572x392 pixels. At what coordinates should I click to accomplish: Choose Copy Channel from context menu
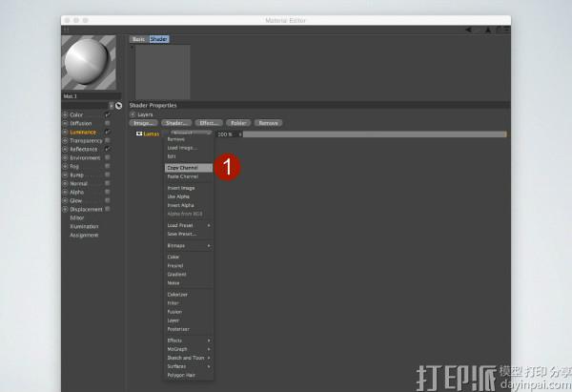click(189, 168)
